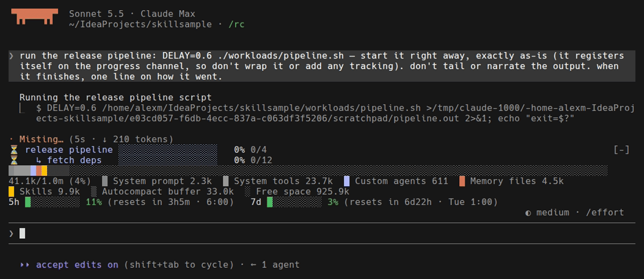Click the Memory files orange legend square

[x=462, y=181]
